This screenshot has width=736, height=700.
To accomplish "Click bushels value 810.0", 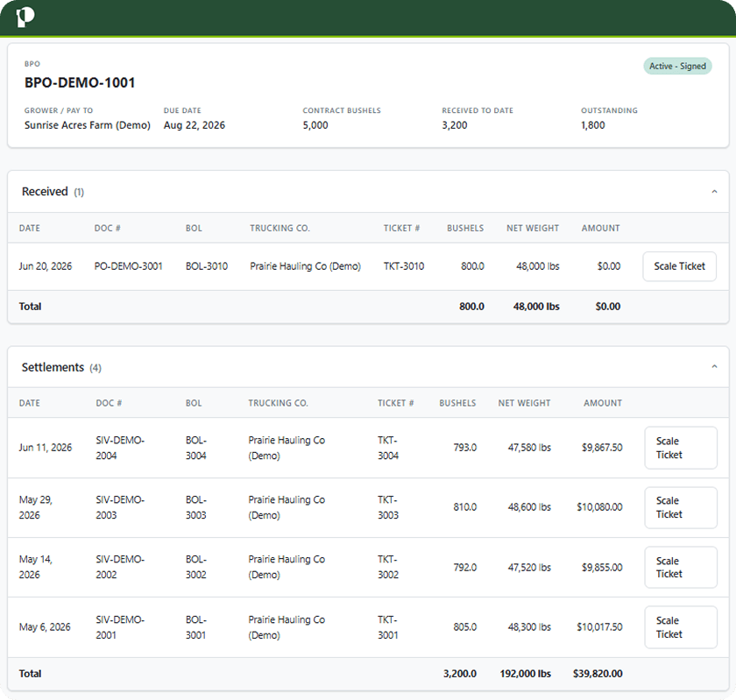I will click(x=464, y=507).
